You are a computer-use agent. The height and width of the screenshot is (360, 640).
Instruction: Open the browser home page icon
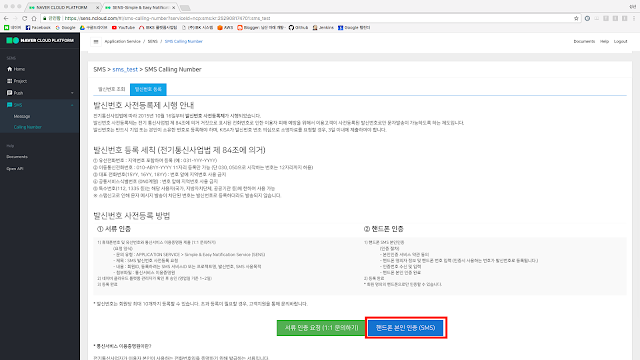tap(34, 18)
